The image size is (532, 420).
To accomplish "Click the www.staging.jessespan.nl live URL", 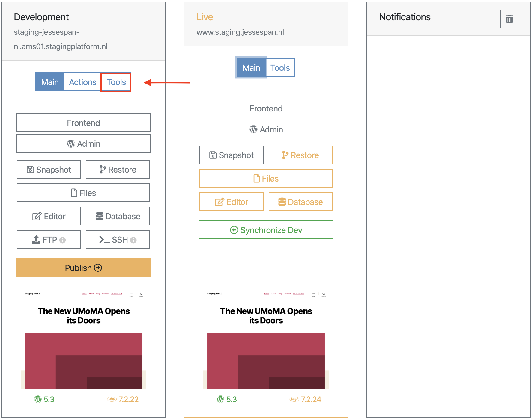I will (x=240, y=32).
